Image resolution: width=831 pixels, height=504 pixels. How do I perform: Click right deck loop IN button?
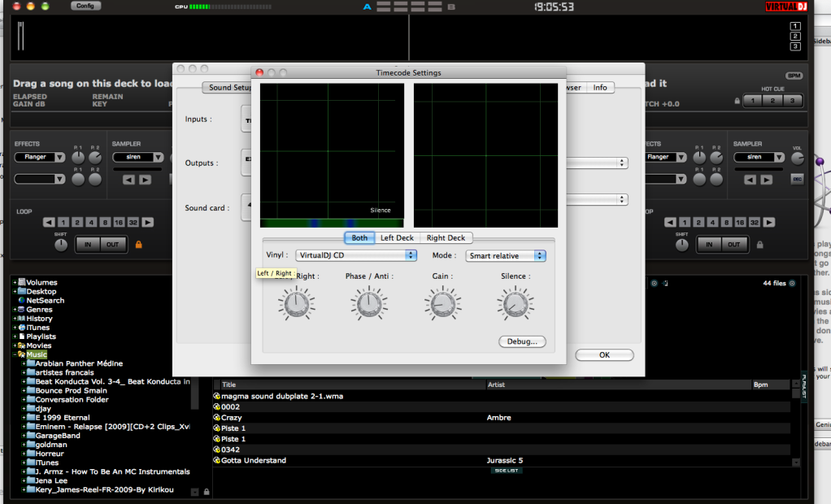[x=709, y=245]
